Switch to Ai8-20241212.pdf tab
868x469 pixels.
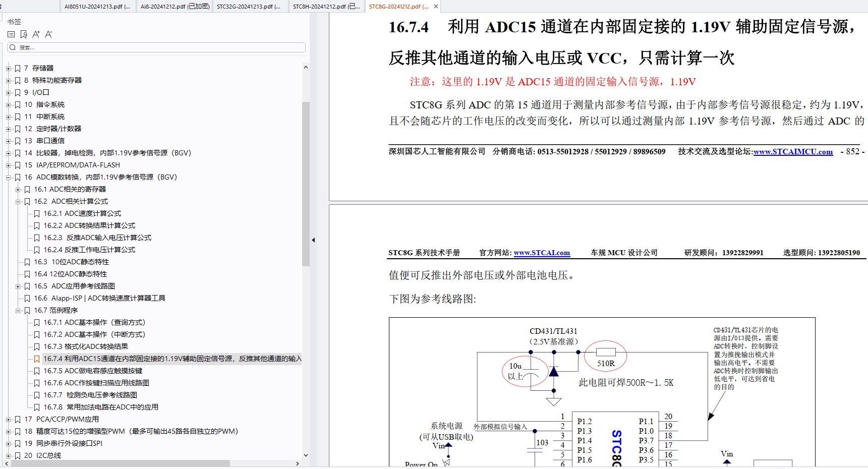point(175,7)
